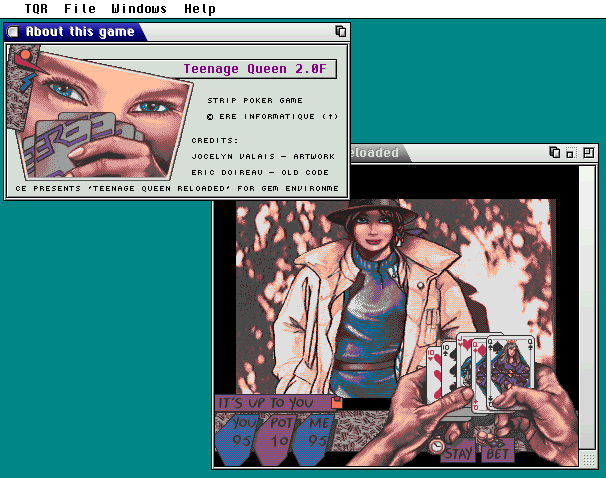Click the scrolling TEENAGE QUEEN RELOADED text line
Viewport: 606px width, 478px height.
[x=177, y=189]
